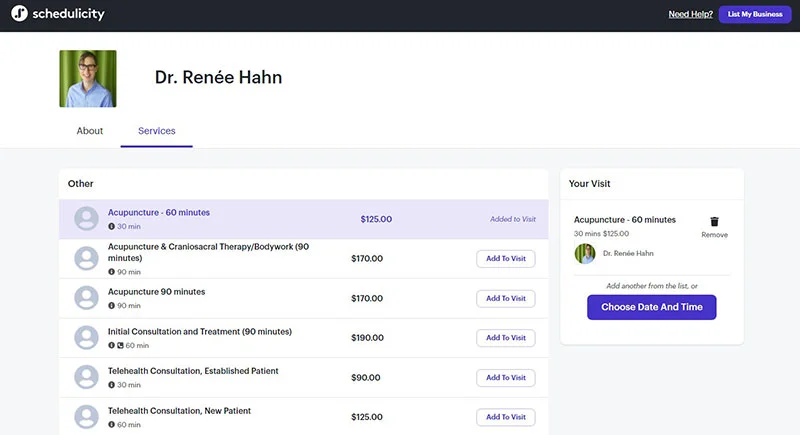The height and width of the screenshot is (435, 800).
Task: Click the Dr. Renée Hahn page heading
Action: (218, 77)
